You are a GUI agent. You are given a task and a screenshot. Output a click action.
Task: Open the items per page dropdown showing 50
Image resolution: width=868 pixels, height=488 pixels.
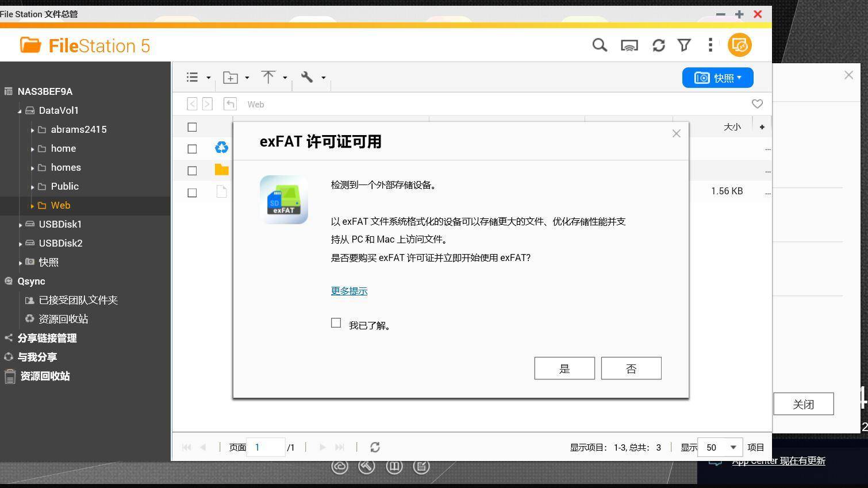pyautogui.click(x=719, y=447)
